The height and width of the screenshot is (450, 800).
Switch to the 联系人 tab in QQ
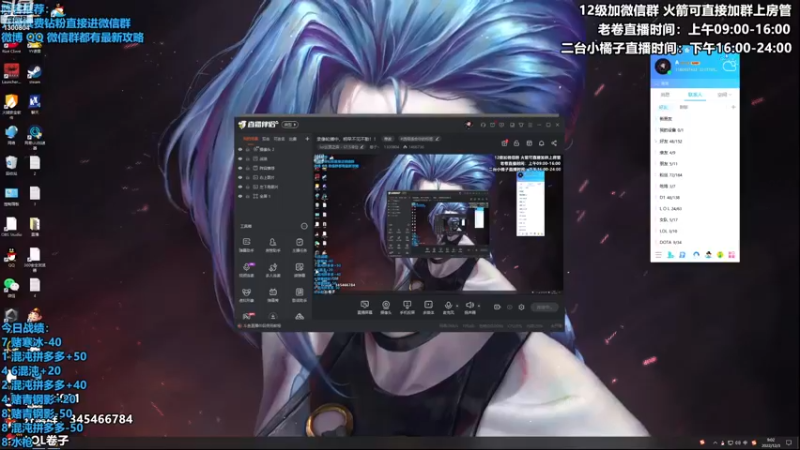tap(694, 95)
